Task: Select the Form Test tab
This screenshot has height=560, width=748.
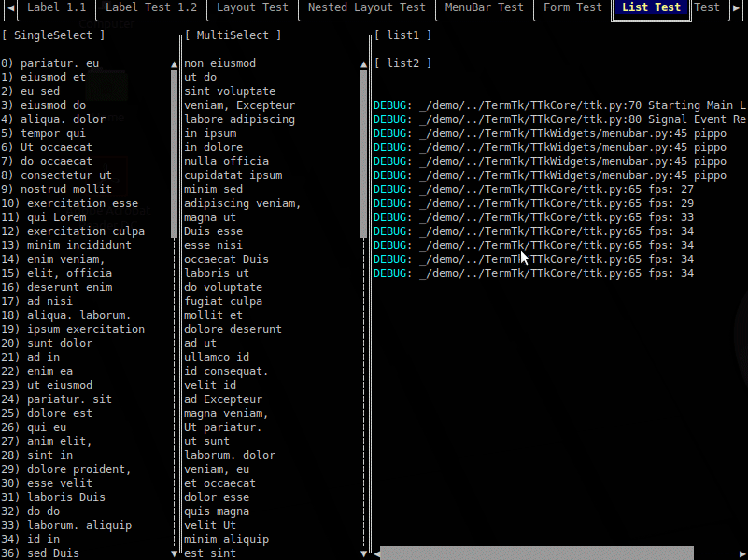Action: click(x=572, y=7)
